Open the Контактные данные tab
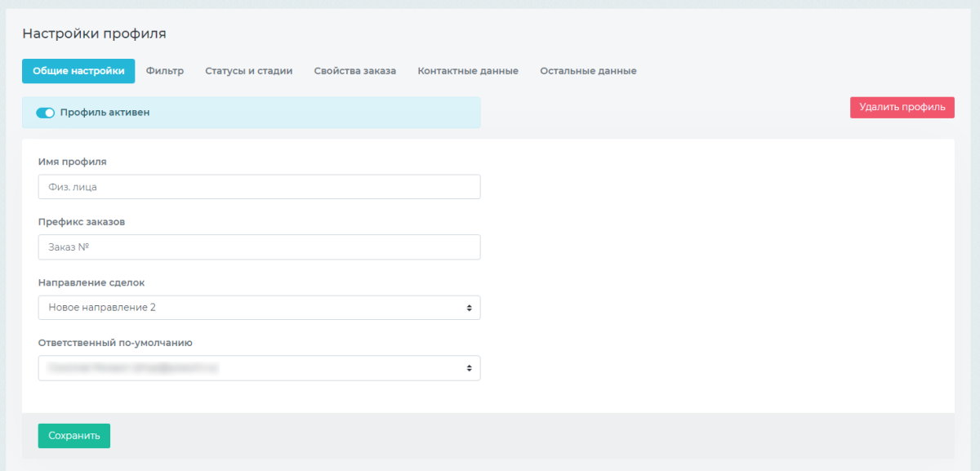This screenshot has height=471, width=980. [x=468, y=71]
